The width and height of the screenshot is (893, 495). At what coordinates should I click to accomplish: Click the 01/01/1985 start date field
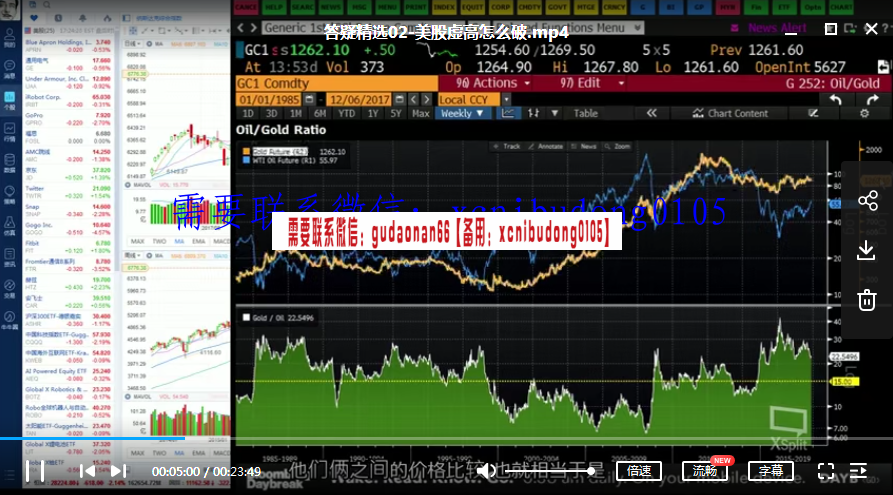(269, 100)
